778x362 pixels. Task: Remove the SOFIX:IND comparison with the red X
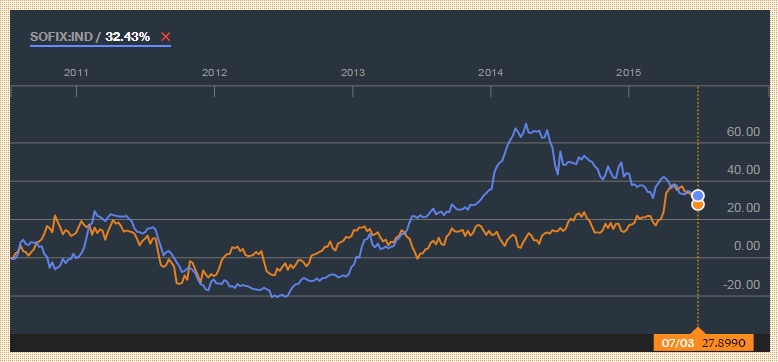(x=166, y=37)
